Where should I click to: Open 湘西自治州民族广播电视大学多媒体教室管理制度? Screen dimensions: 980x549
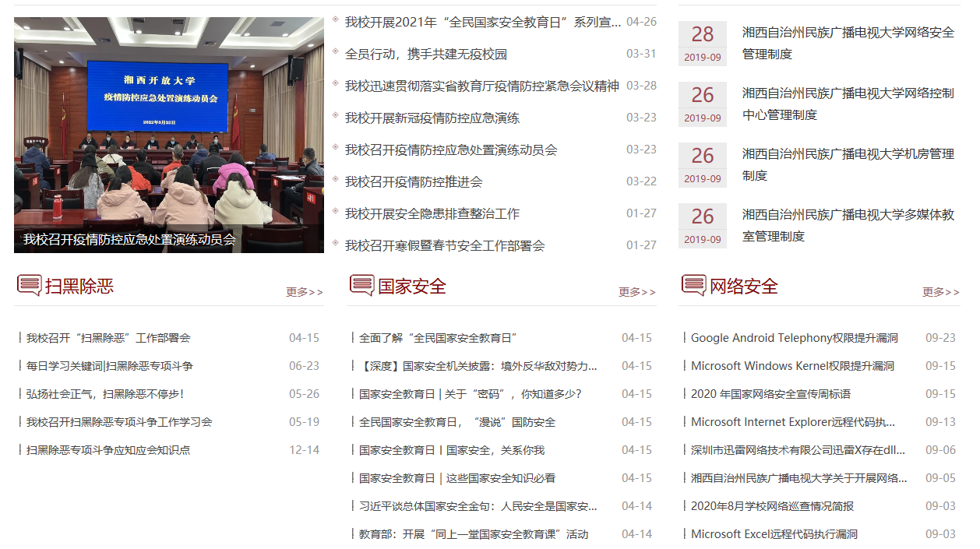tap(848, 225)
